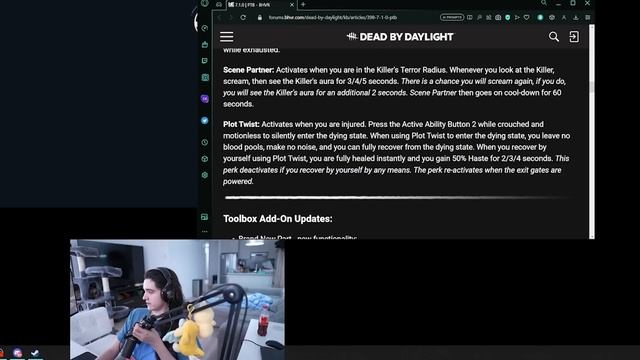
Task: Open the forum search magnifier icon
Action: pyautogui.click(x=553, y=37)
